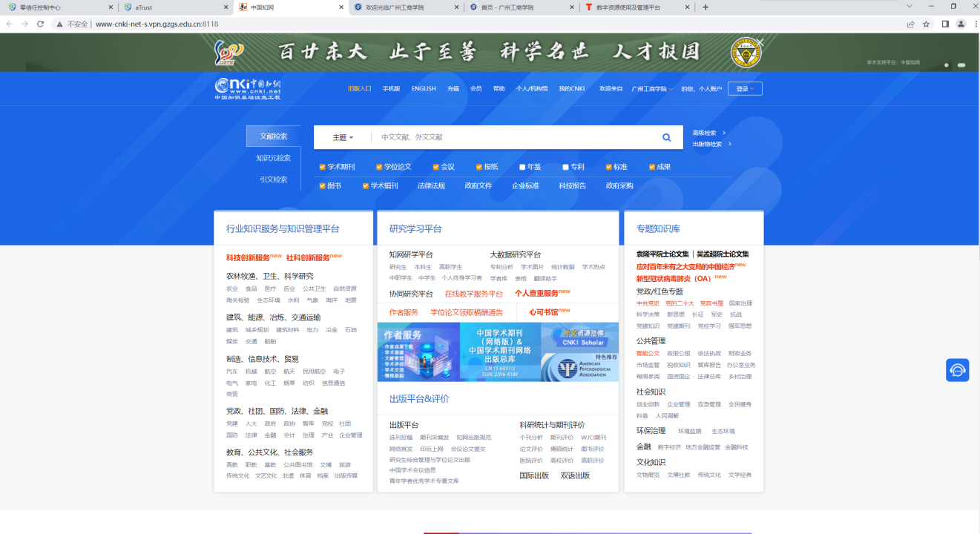This screenshot has height=534, width=980.
Task: Open 出版物检索 publication search arrow link
Action: point(712,144)
